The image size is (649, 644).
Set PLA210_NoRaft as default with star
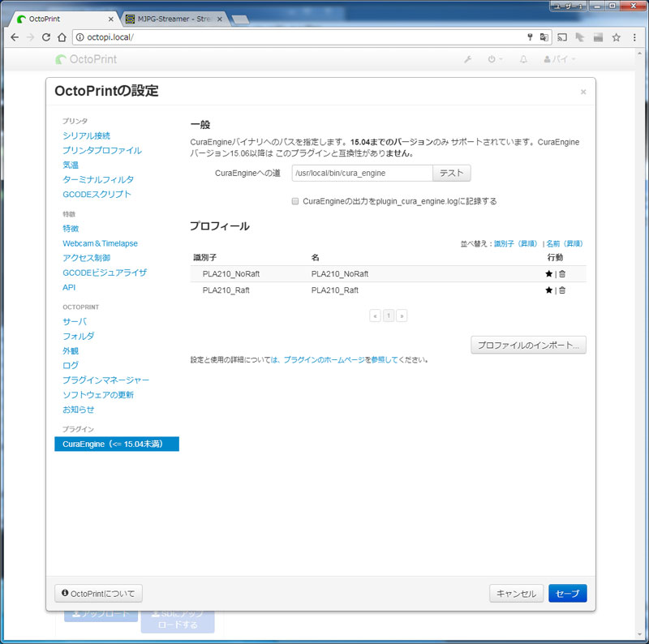tap(549, 273)
